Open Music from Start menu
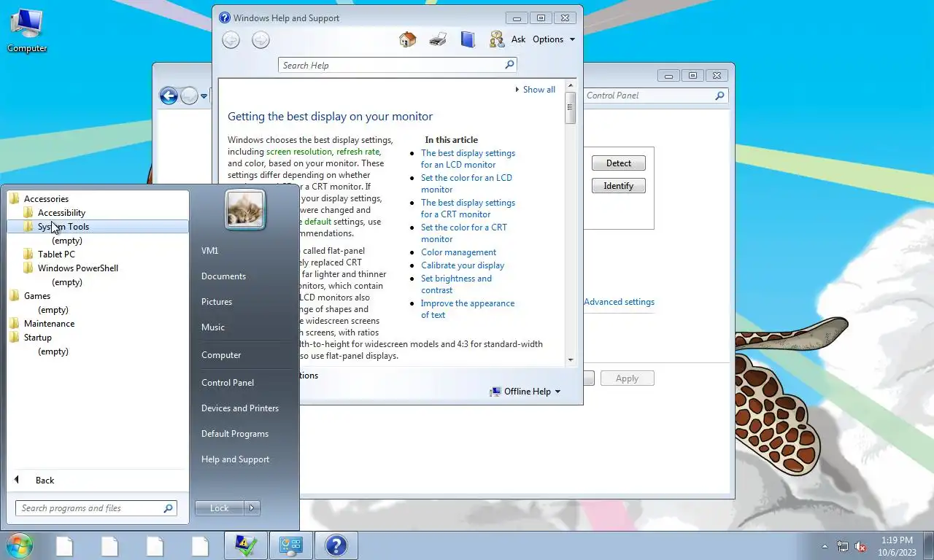 coord(213,327)
